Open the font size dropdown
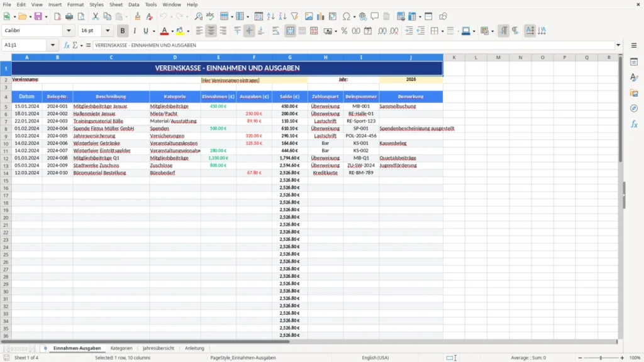The height and width of the screenshot is (362, 644). pos(108,30)
